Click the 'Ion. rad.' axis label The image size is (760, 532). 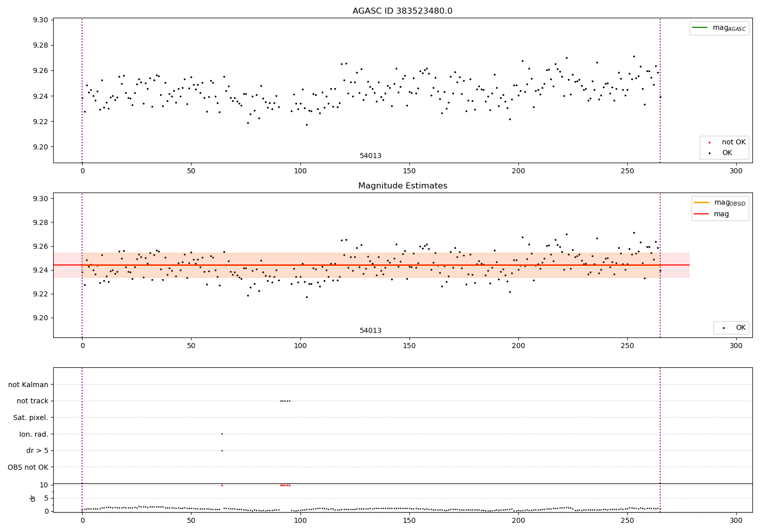point(34,435)
